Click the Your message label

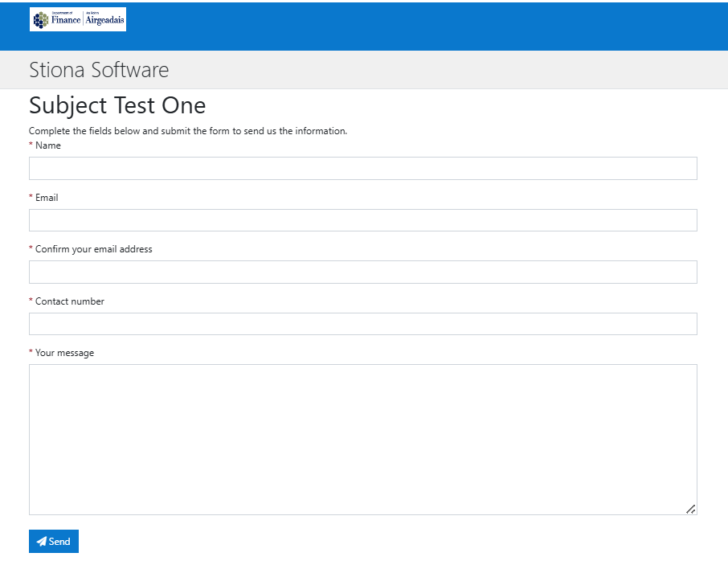click(64, 353)
